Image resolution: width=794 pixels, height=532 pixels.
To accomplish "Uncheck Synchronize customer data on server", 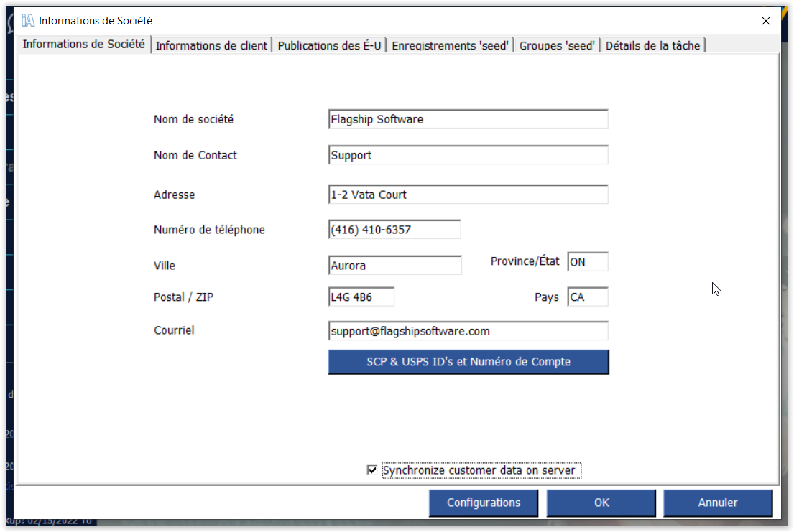I will tap(372, 470).
